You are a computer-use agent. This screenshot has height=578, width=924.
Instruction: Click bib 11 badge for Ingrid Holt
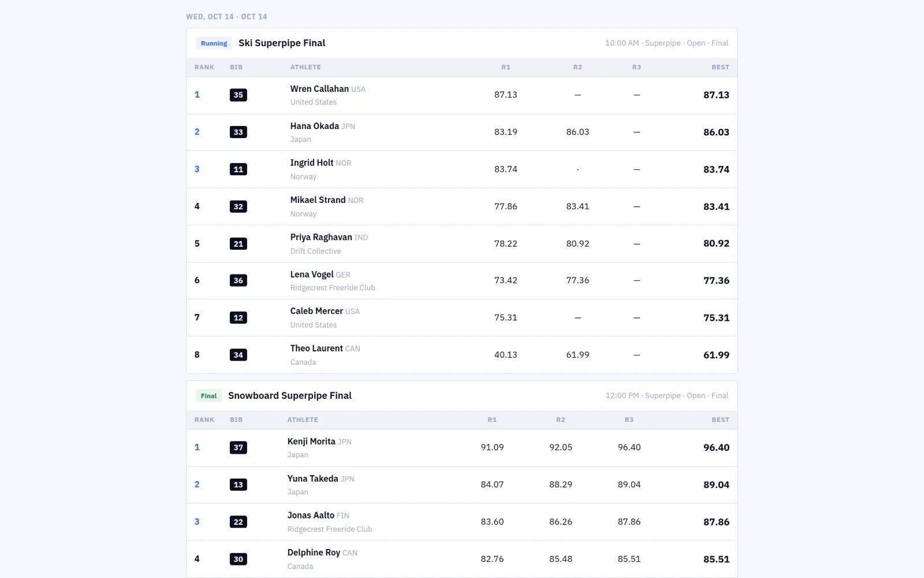click(239, 169)
